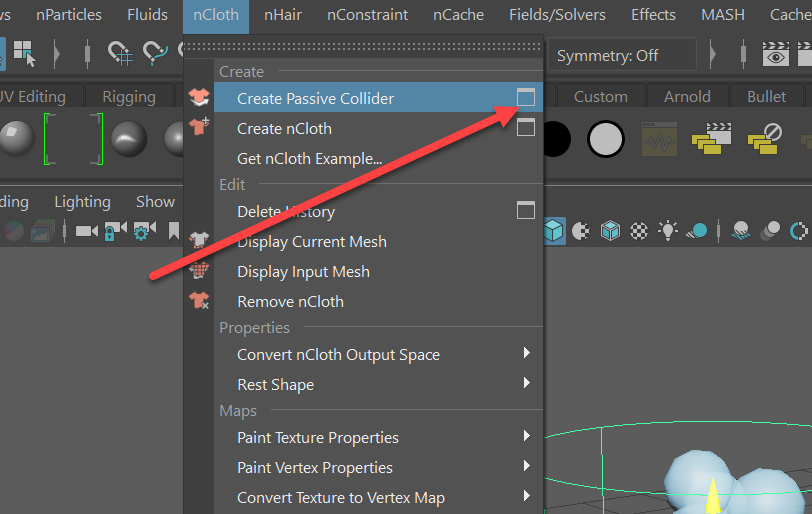
Task: Open Create Passive Collider option box
Action: [x=526, y=97]
